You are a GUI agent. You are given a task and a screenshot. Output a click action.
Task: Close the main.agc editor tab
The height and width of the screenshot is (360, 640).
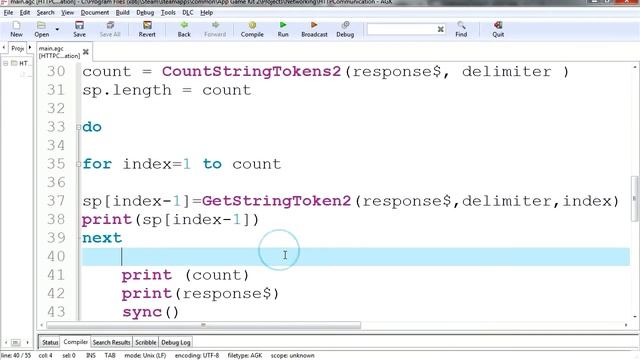pyautogui.click(x=86, y=52)
